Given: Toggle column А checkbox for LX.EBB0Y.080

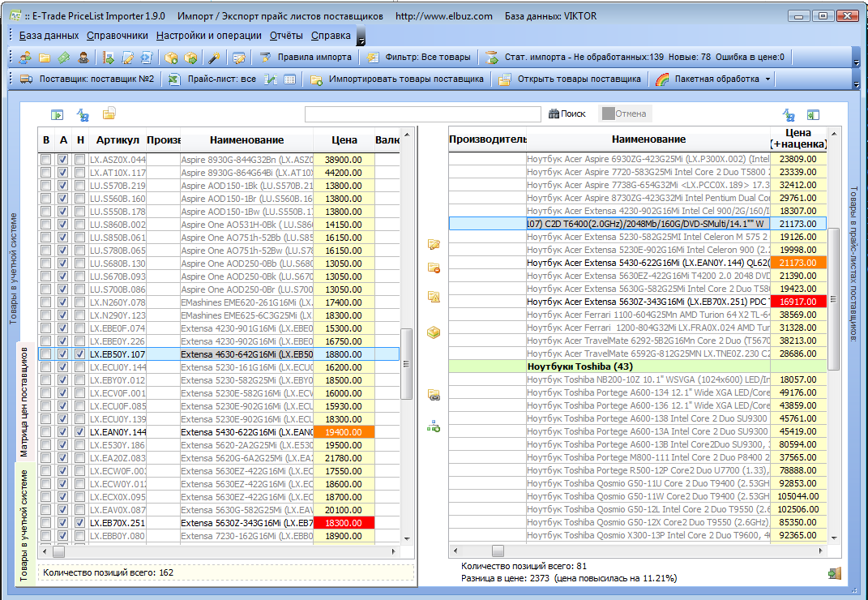Looking at the screenshot, I should (63, 536).
